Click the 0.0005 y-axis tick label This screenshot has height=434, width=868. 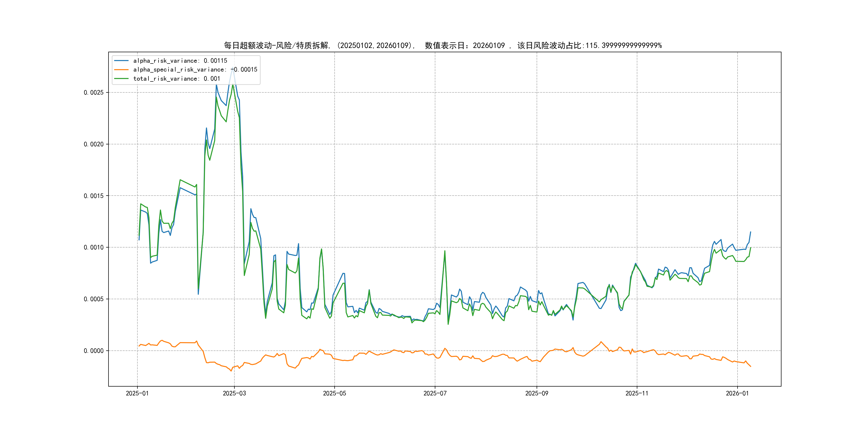pos(94,299)
